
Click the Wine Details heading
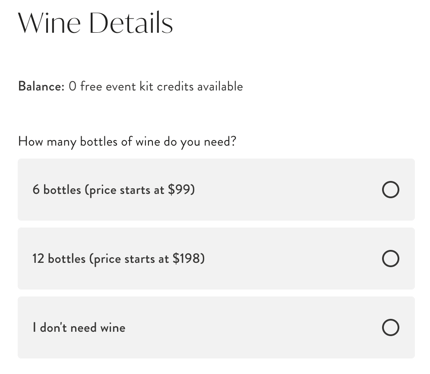point(95,23)
